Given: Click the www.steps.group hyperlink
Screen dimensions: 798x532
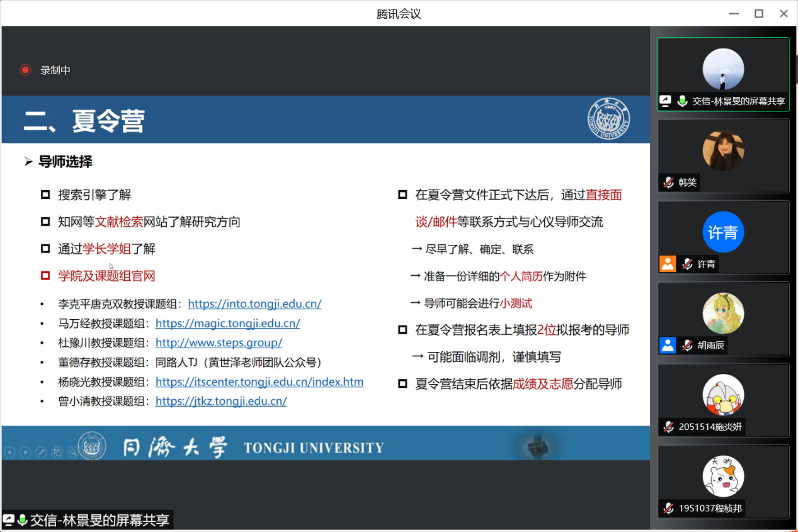Looking at the screenshot, I should click(219, 343).
